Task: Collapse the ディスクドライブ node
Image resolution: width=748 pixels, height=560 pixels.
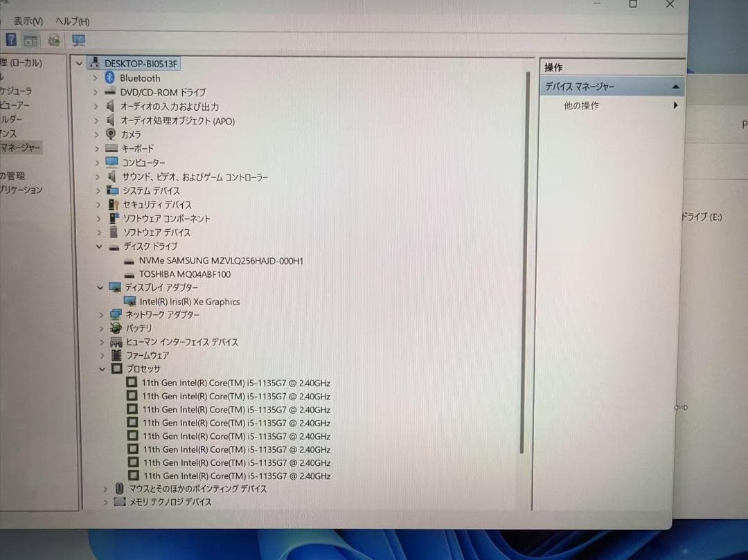Action: [x=99, y=246]
